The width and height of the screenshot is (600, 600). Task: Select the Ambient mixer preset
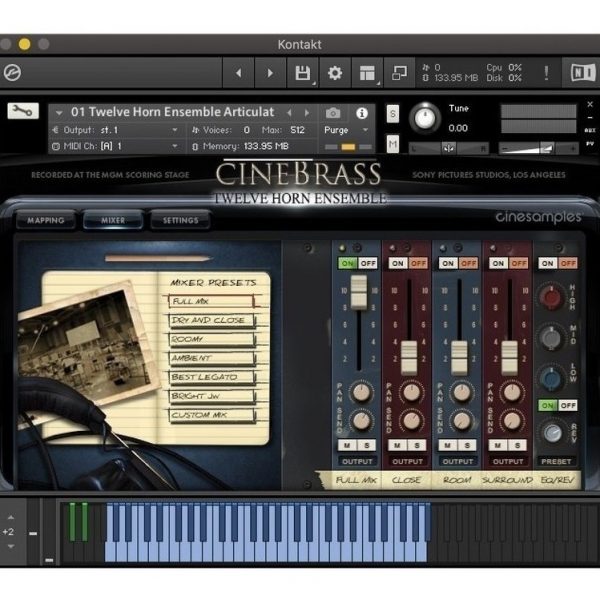[212, 358]
